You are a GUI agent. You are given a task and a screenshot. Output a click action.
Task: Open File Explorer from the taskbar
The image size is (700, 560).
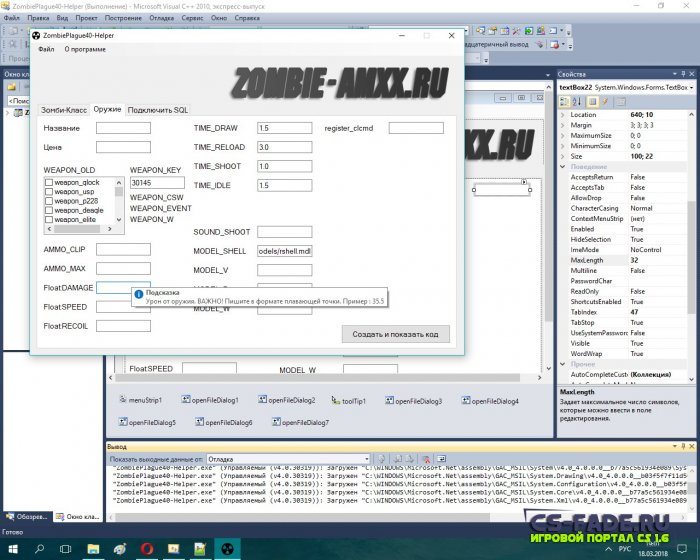(x=93, y=549)
